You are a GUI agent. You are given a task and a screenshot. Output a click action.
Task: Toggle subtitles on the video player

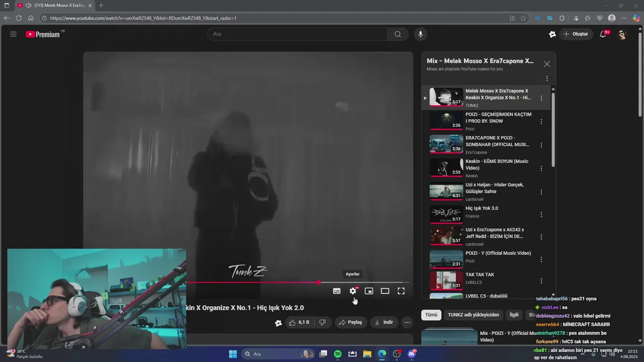337,291
